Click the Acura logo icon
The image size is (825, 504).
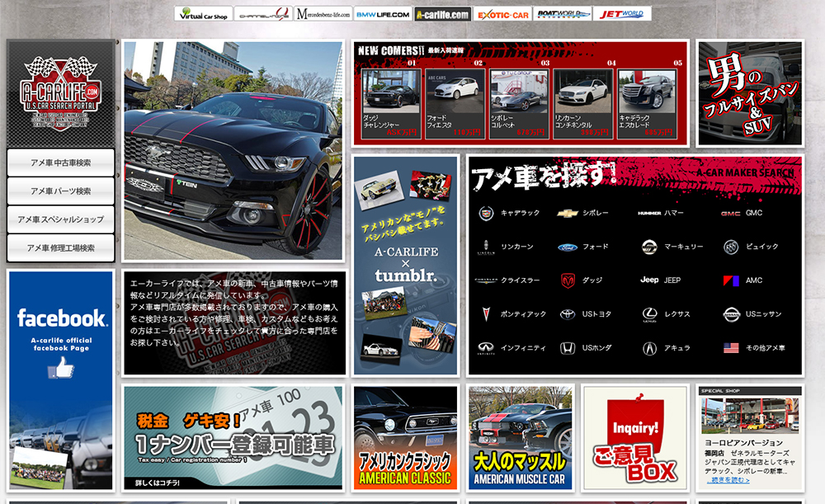point(649,348)
